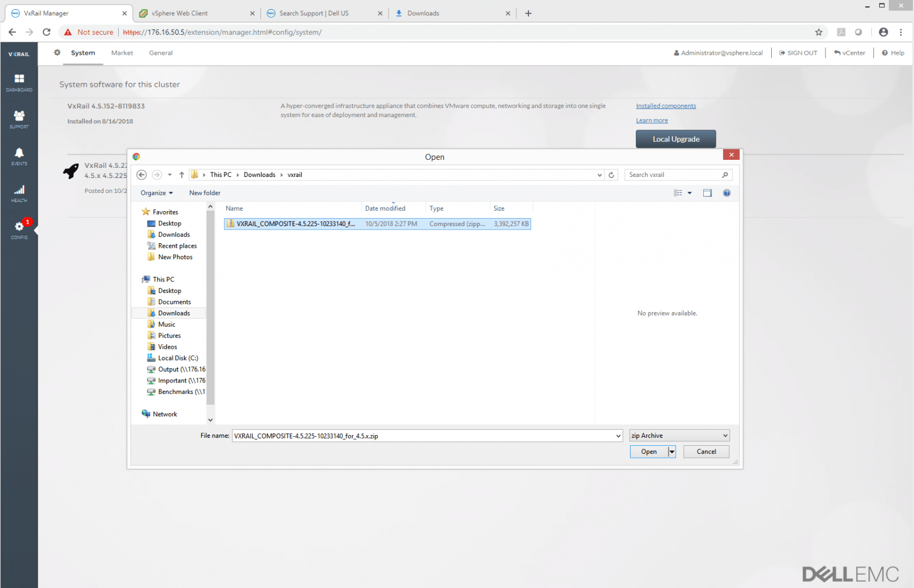Click the browser address bar URL
This screenshot has width=914, height=588.
pyautogui.click(x=222, y=32)
